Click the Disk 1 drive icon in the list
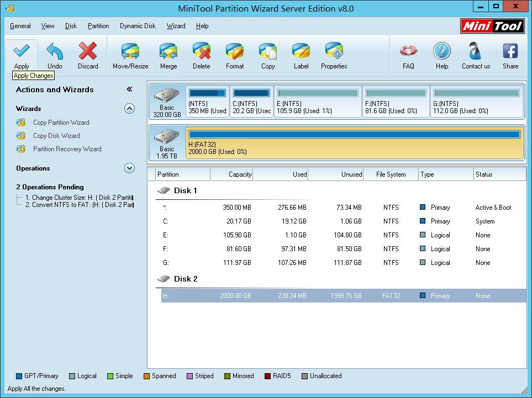 164,190
